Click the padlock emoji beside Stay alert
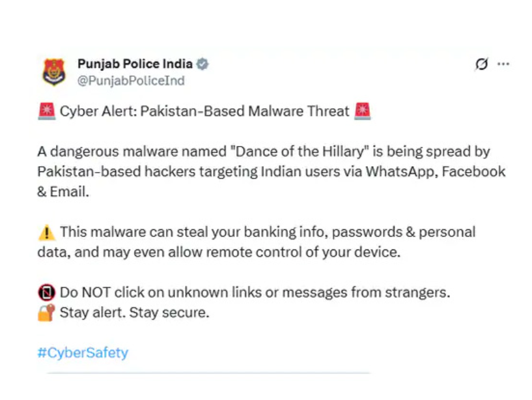 click(x=46, y=313)
